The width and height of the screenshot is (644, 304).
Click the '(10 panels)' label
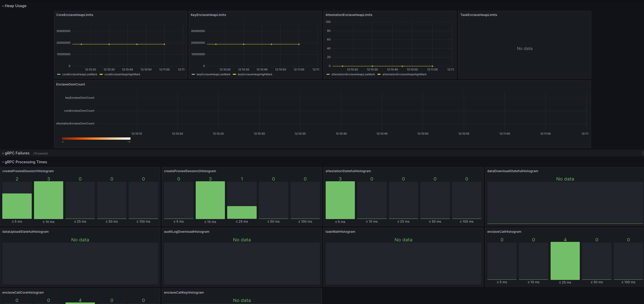(x=41, y=153)
